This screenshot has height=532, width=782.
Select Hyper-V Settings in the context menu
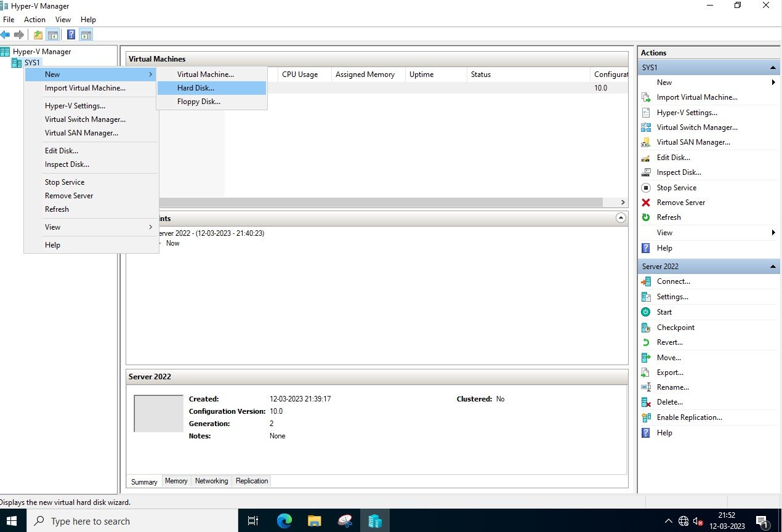(91, 106)
